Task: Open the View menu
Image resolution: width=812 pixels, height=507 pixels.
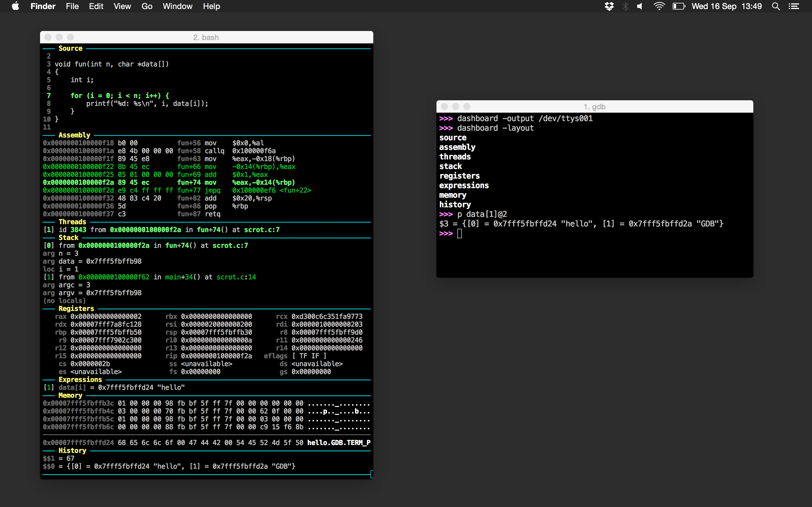Action: pyautogui.click(x=122, y=6)
